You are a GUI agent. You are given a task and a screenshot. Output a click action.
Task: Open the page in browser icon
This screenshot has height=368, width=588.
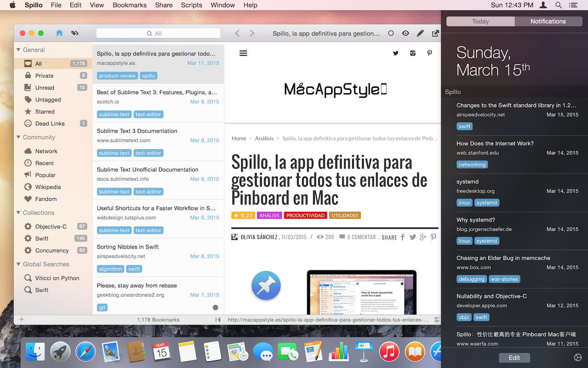point(435,33)
